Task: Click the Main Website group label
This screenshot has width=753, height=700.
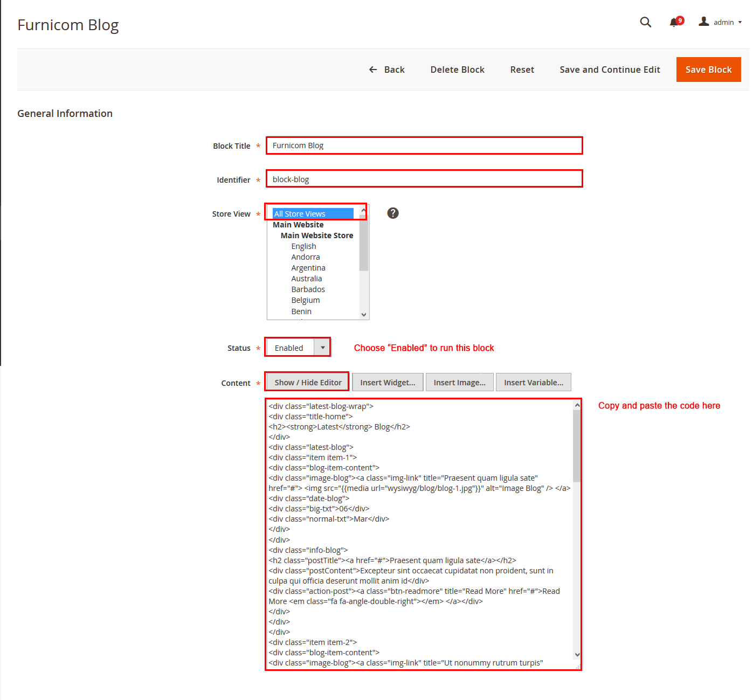Action: [x=298, y=225]
